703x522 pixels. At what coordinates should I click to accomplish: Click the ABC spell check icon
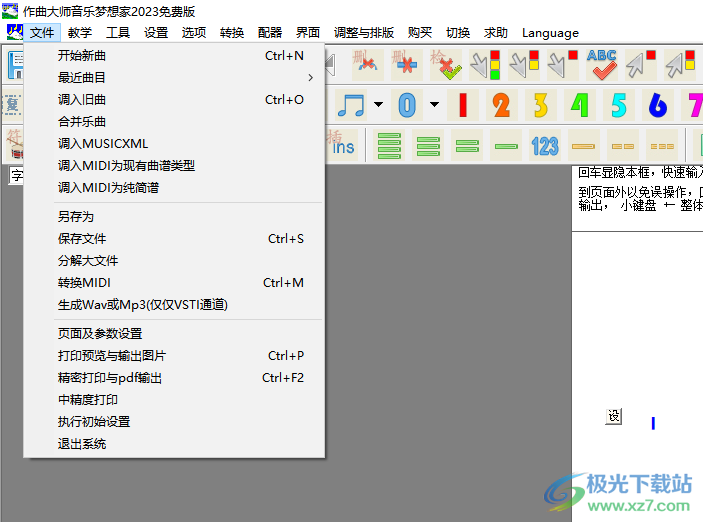click(602, 65)
